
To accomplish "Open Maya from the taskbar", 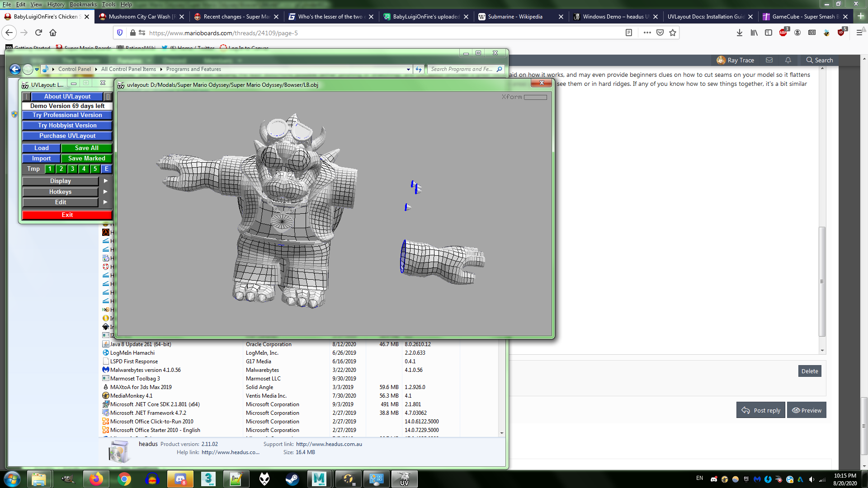I will (x=319, y=479).
